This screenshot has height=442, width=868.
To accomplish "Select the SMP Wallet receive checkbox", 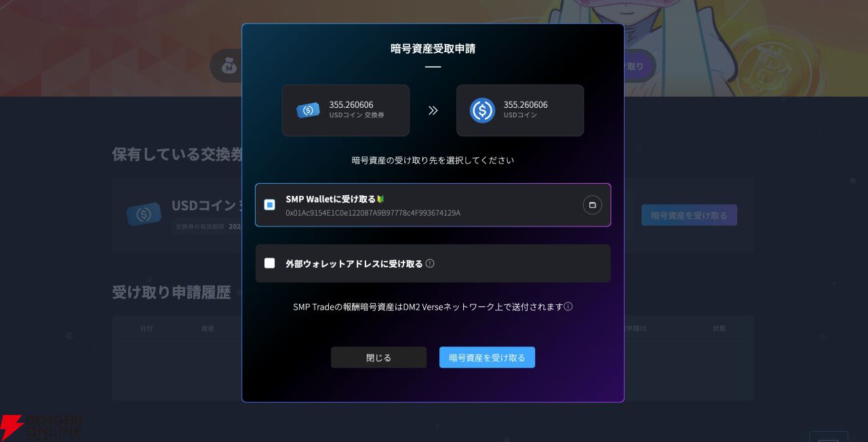I will point(269,205).
